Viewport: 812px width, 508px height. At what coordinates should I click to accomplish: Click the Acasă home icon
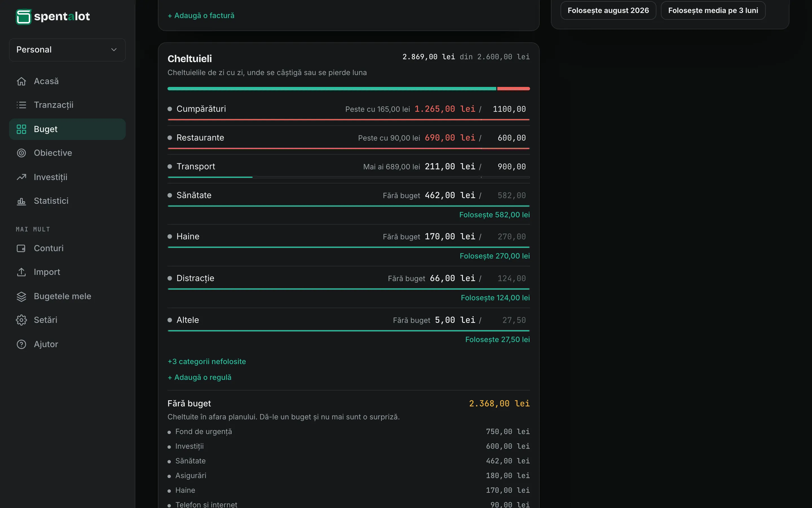click(21, 81)
